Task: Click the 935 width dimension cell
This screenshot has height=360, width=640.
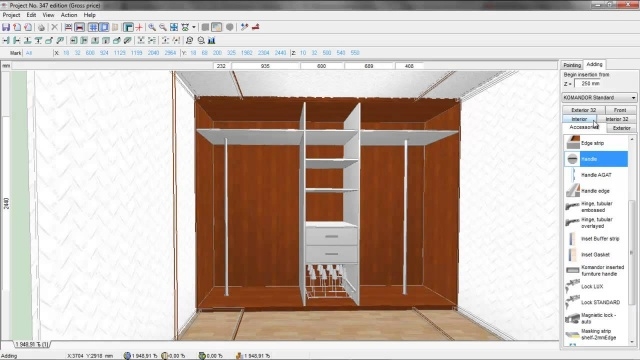Action: coord(265,66)
